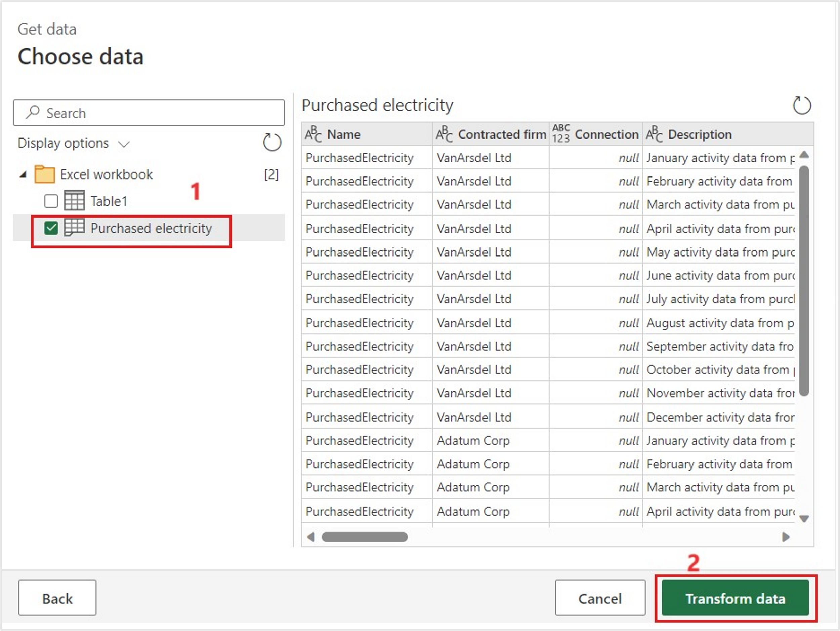This screenshot has height=631, width=840.
Task: Check the Table1 checkbox
Action: [51, 201]
